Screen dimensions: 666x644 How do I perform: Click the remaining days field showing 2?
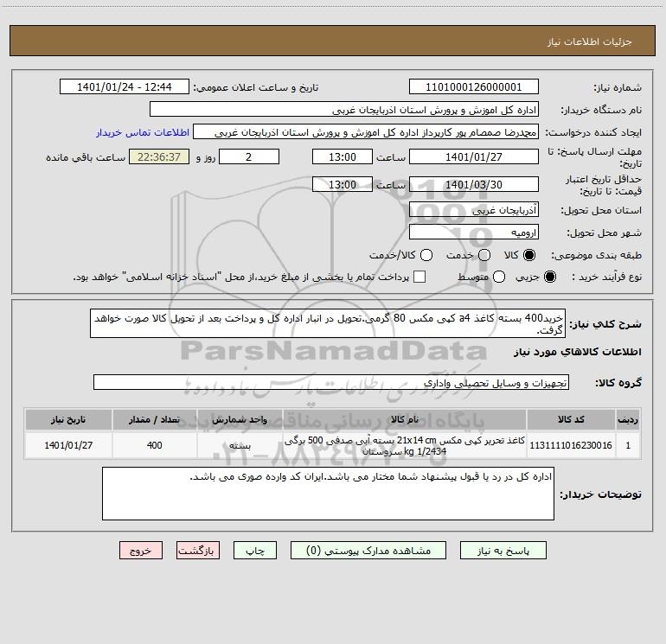pos(249,156)
